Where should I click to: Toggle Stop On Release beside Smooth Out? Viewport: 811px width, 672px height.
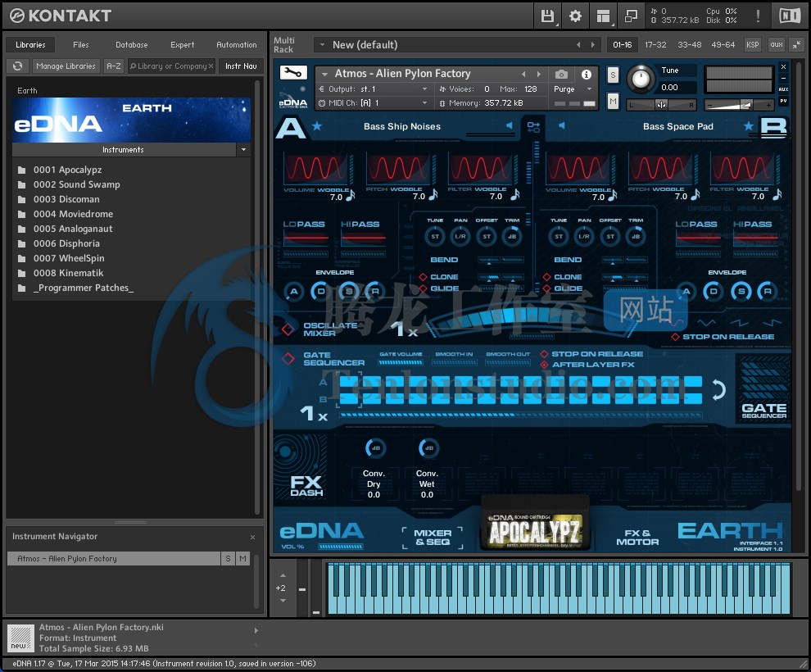point(544,354)
